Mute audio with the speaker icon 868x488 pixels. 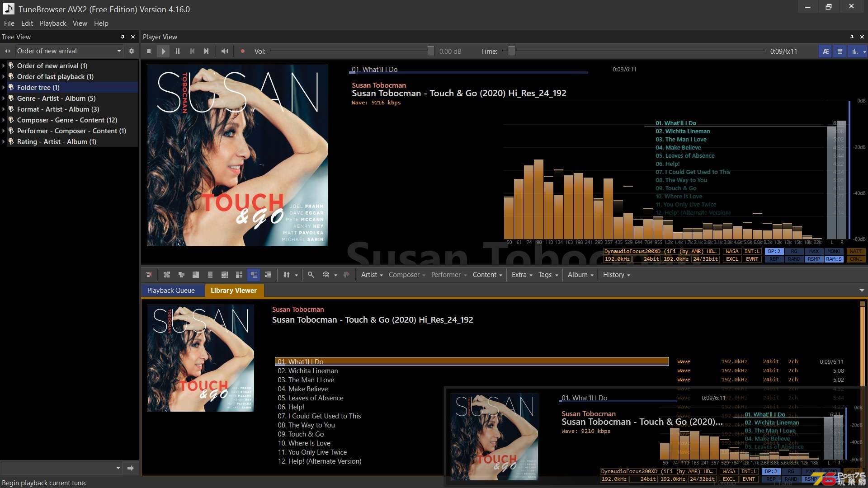pyautogui.click(x=225, y=51)
